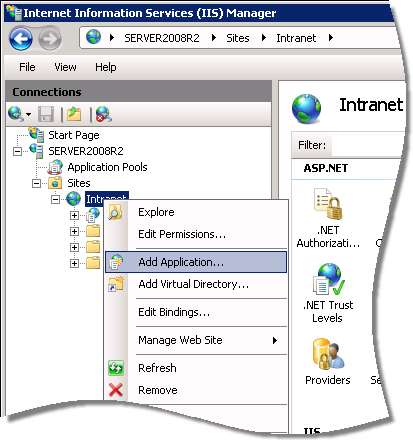Open the View menu
Image resolution: width=413 pixels, height=440 pixels.
click(x=65, y=67)
